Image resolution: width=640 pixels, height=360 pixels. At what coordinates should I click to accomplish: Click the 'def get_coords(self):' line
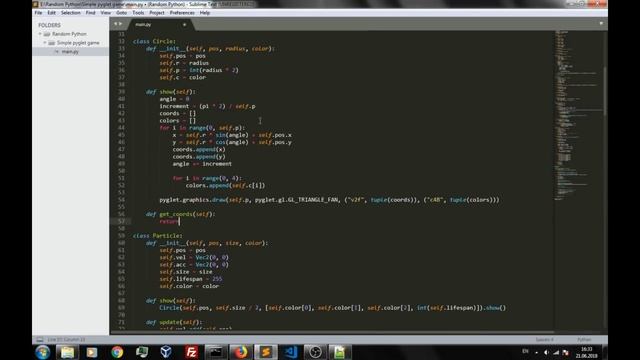pyautogui.click(x=180, y=214)
